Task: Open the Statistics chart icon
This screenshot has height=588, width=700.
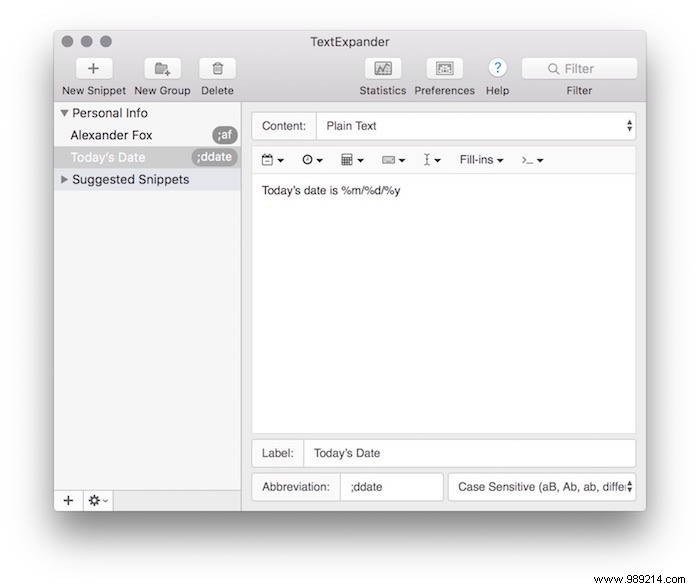Action: (383, 68)
